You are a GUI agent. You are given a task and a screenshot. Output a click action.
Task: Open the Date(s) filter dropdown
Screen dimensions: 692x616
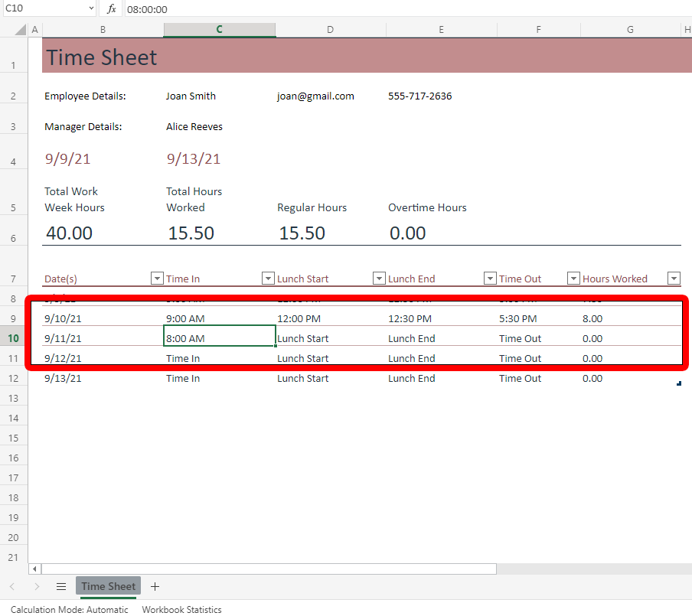[x=157, y=279]
